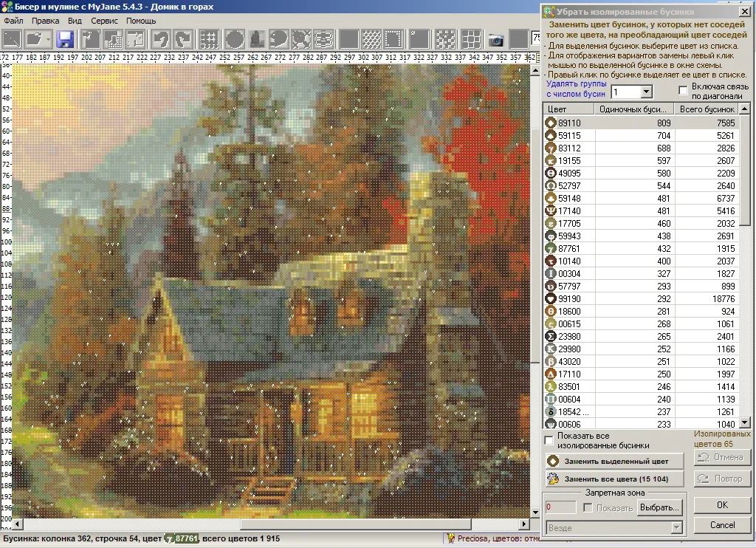
Task: Click the gray square icon after camera
Action: click(x=519, y=39)
